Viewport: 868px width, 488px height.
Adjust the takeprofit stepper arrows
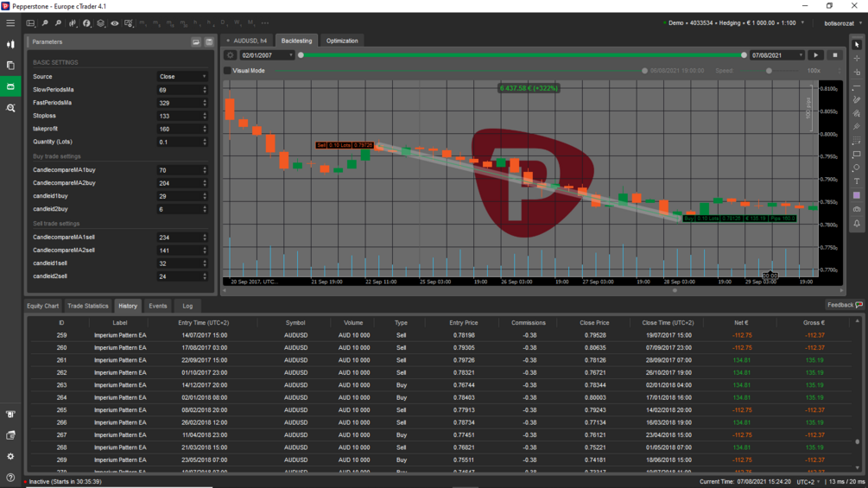pyautogui.click(x=205, y=129)
